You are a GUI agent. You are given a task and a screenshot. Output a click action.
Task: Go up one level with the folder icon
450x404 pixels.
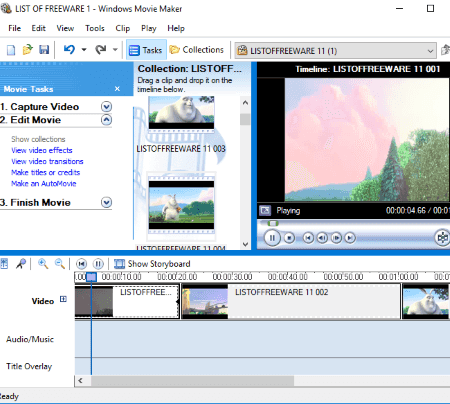point(445,50)
